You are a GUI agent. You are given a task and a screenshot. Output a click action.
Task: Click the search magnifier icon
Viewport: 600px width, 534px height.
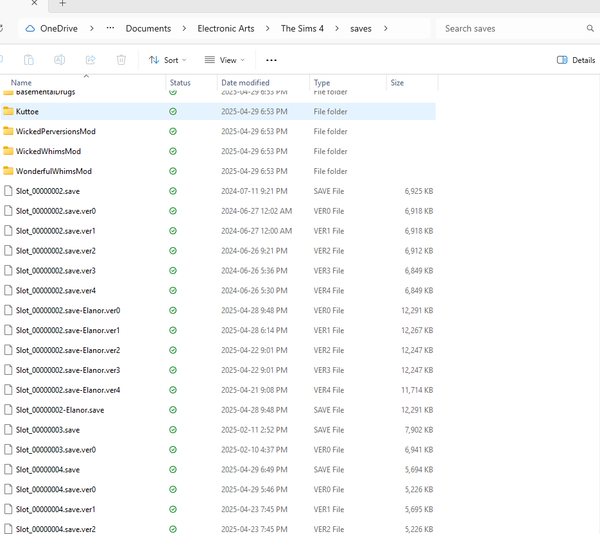click(590, 28)
